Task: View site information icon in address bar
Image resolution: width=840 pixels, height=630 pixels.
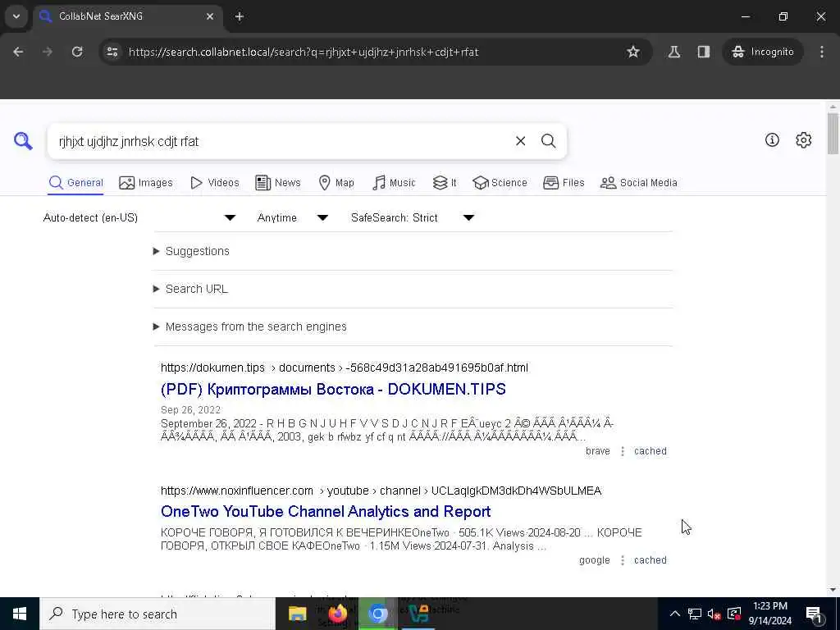Action: 112,52
